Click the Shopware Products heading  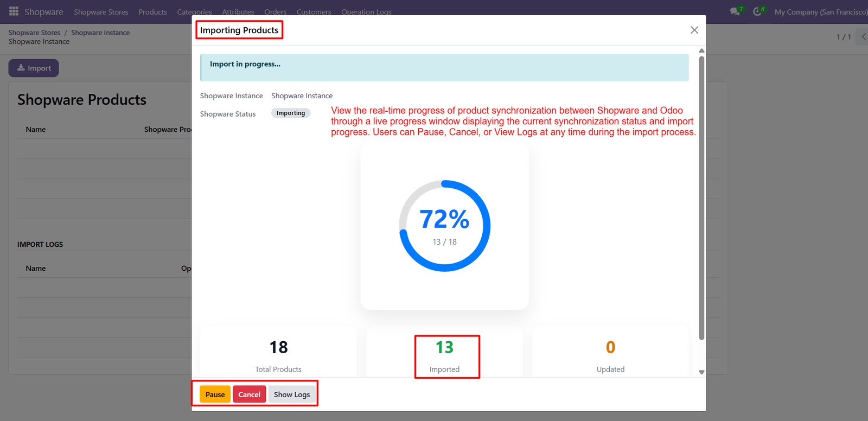coord(82,100)
